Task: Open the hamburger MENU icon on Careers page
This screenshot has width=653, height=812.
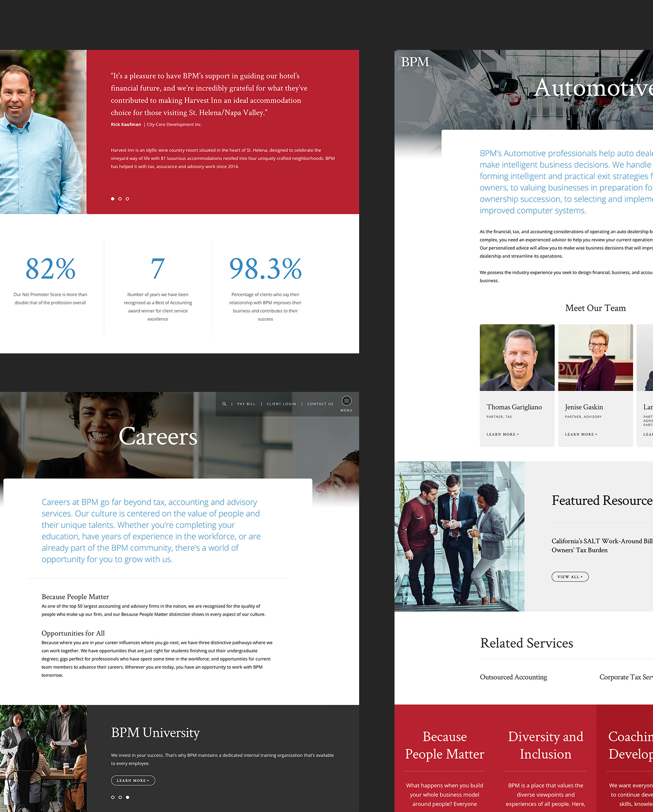Action: [346, 401]
